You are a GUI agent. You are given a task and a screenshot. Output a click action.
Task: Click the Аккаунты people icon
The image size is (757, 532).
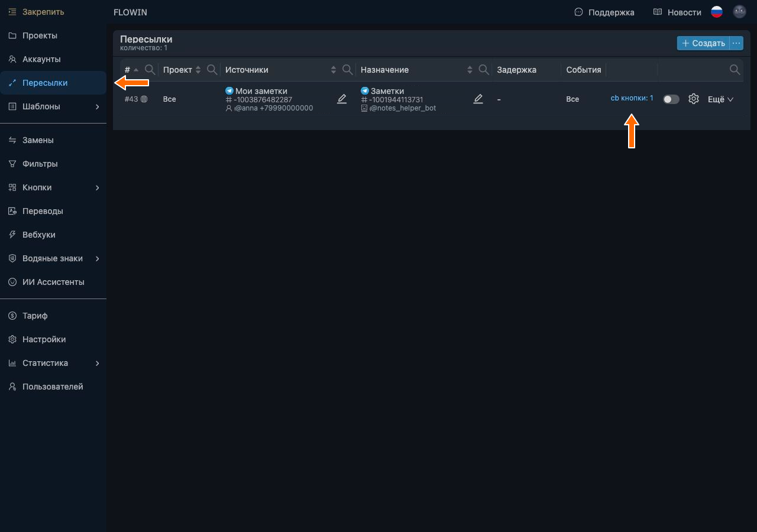point(12,59)
